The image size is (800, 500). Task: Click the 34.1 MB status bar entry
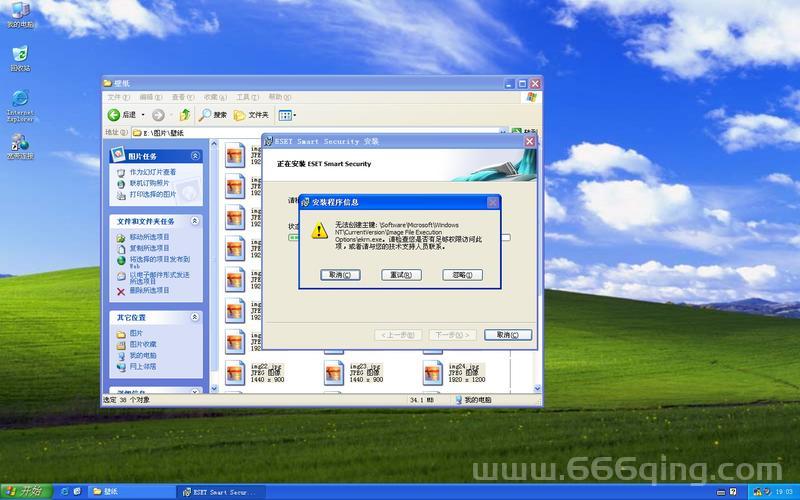tap(421, 400)
